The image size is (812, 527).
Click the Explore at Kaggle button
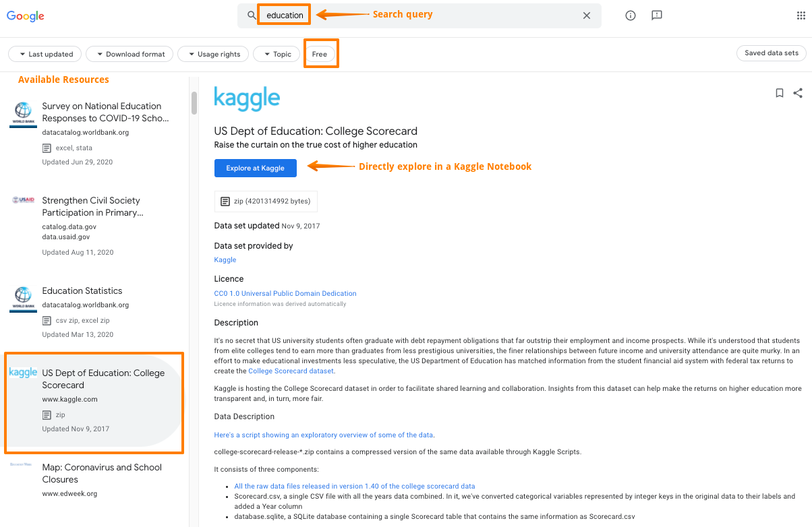255,168
